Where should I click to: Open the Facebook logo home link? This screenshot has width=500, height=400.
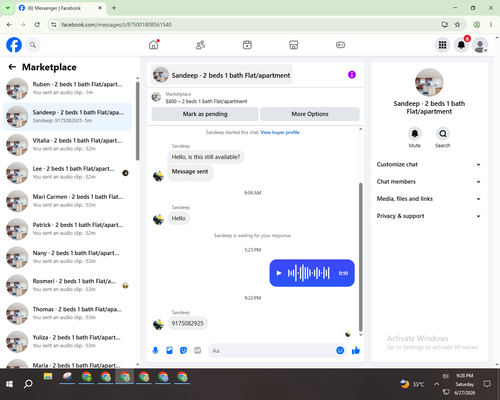[14, 45]
